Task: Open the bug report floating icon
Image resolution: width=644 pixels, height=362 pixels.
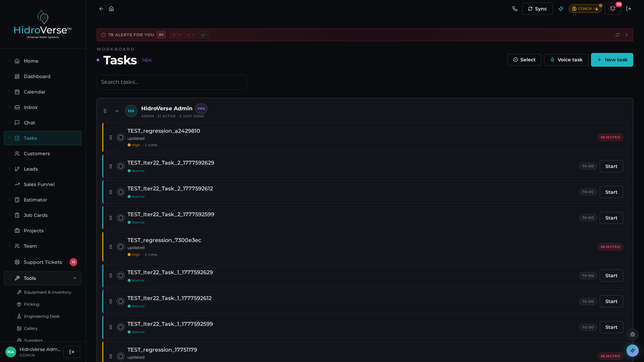Action: (632, 335)
